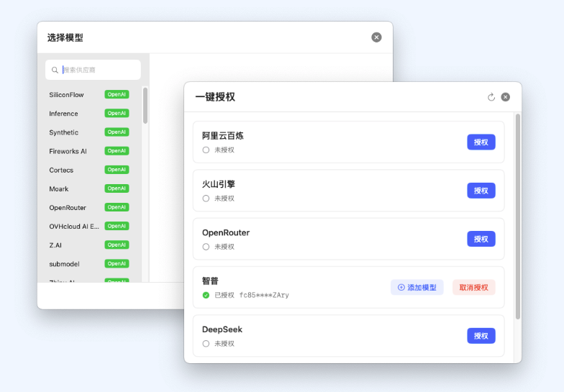The width and height of the screenshot is (564, 392).
Task: Click OpenAI badge next to Fireworks AI
Action: (117, 151)
